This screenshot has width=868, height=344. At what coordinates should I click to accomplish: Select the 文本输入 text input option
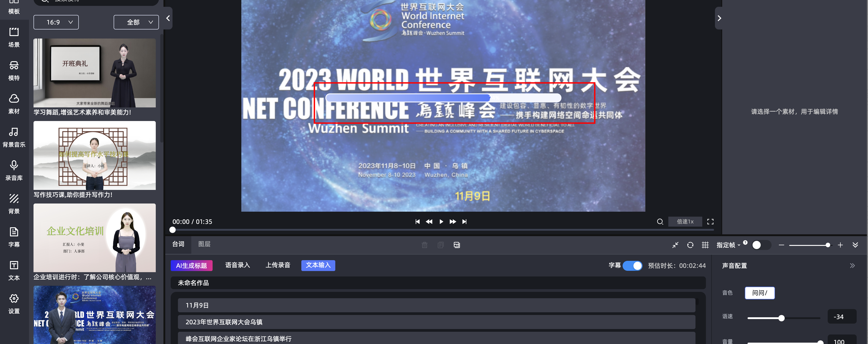pyautogui.click(x=318, y=265)
